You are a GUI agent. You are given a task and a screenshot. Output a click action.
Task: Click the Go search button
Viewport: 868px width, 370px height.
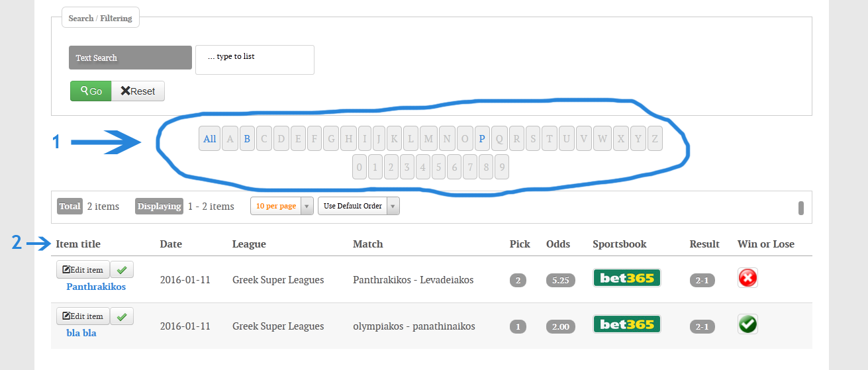click(x=91, y=91)
